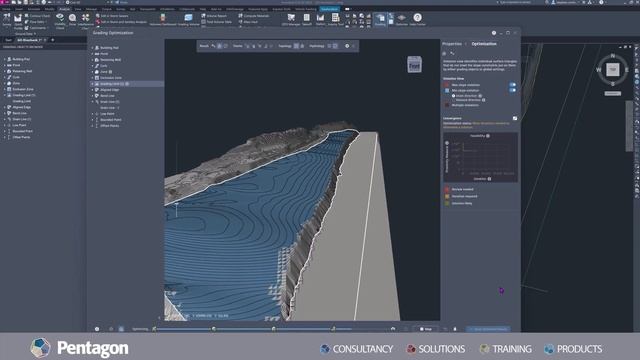Toggle the Map button in bottom bar
640x360 pixels.
pos(426,329)
